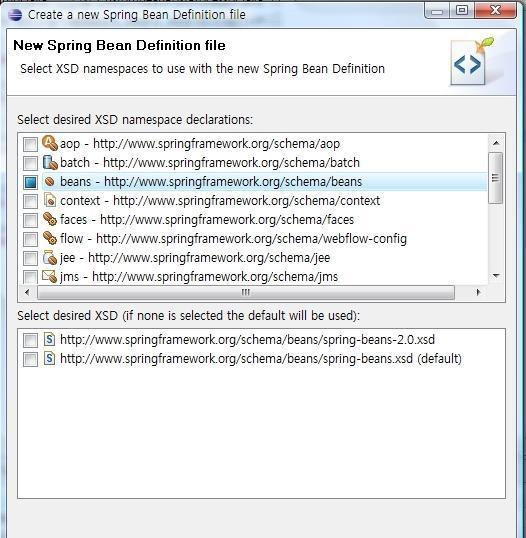Viewport: 526px width, 538px height.
Task: Select the aop schema URL row
Action: [x=200, y=143]
